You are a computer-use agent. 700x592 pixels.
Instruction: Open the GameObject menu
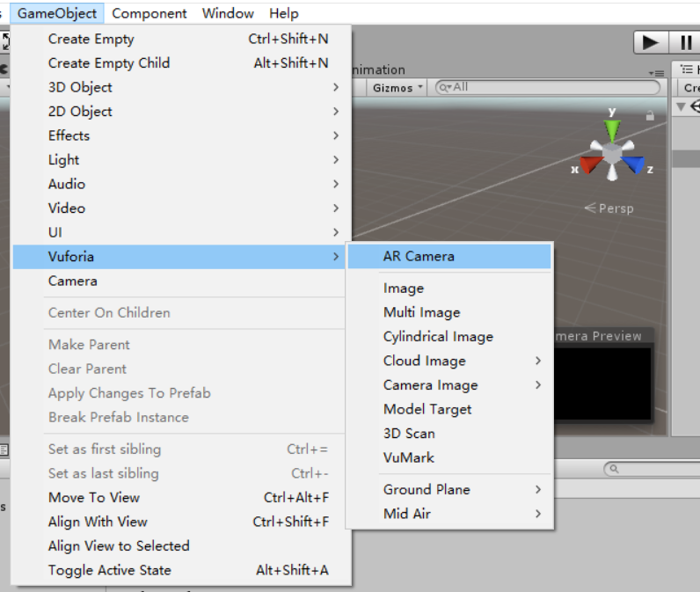(x=56, y=13)
